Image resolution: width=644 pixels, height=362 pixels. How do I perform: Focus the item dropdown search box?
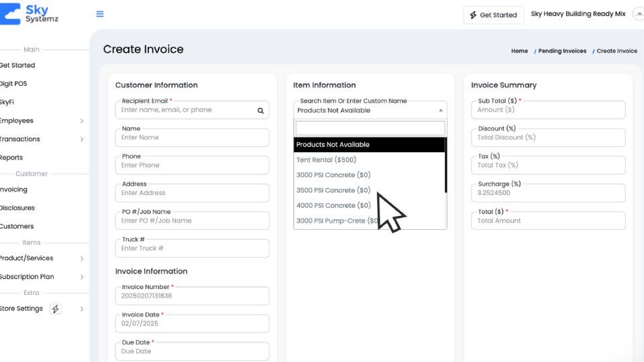(370, 129)
